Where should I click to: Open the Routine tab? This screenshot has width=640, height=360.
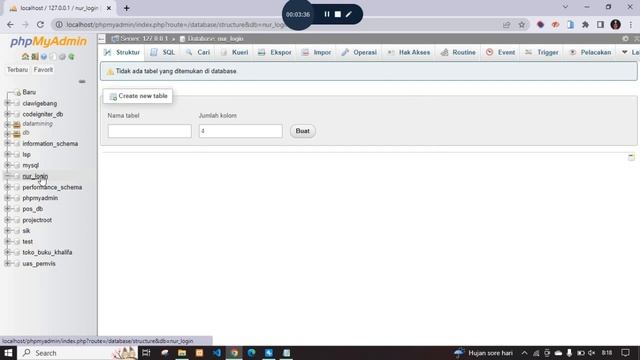pos(458,52)
